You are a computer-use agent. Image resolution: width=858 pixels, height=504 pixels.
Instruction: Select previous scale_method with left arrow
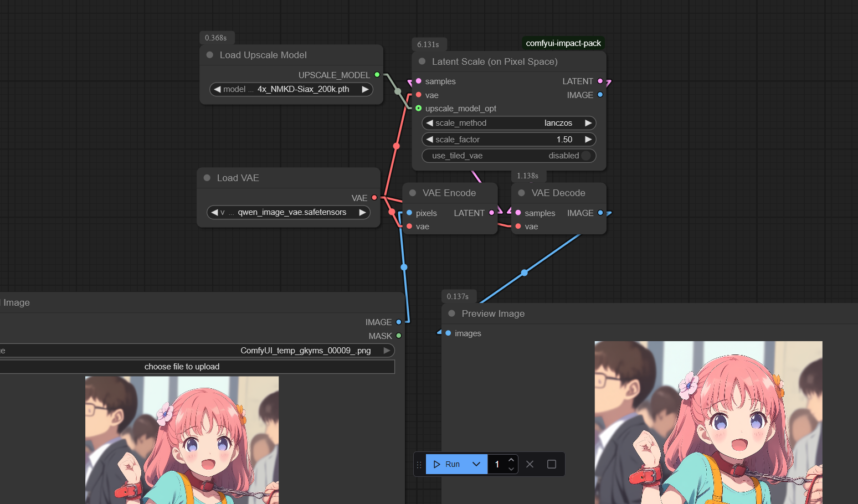tap(430, 123)
